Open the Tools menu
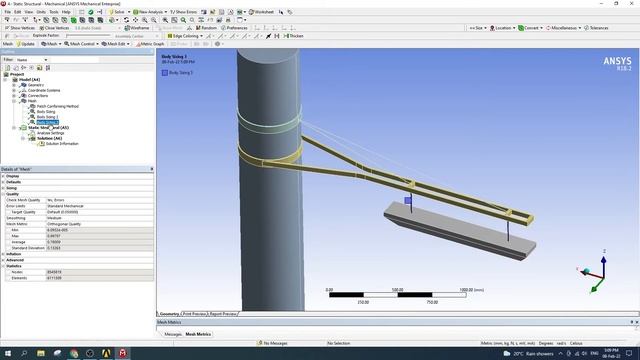The height and width of the screenshot is (360, 640). pyautogui.click(x=54, y=12)
